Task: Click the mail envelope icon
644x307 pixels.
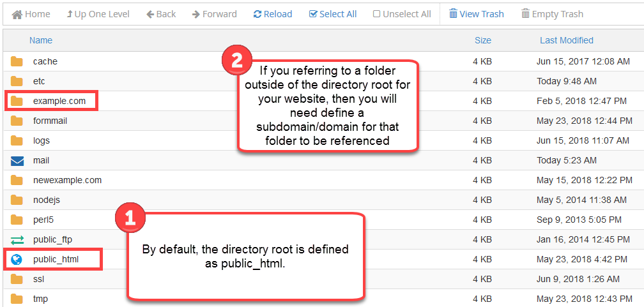Action: (x=17, y=160)
